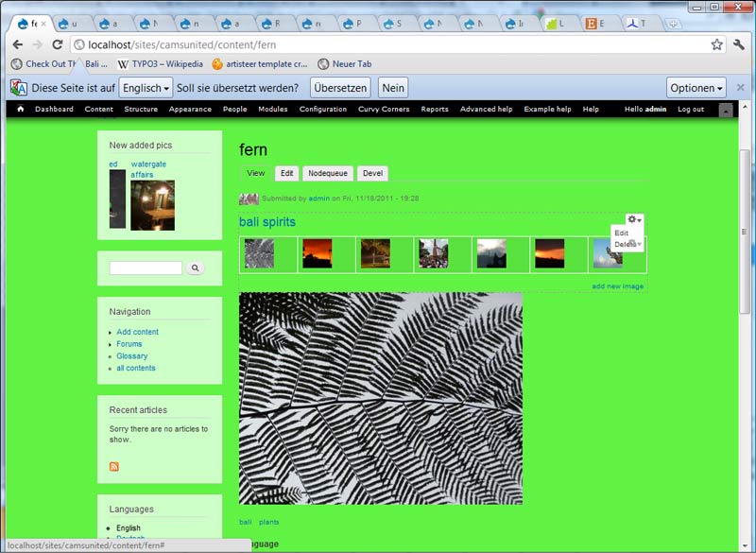Bookmark the page with the star icon
This screenshot has height=553, width=756.
click(x=717, y=44)
